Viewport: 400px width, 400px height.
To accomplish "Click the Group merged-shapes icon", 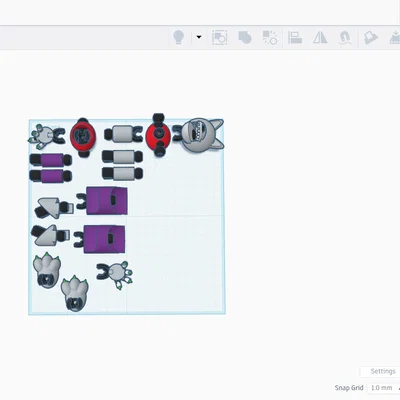I will pos(244,37).
